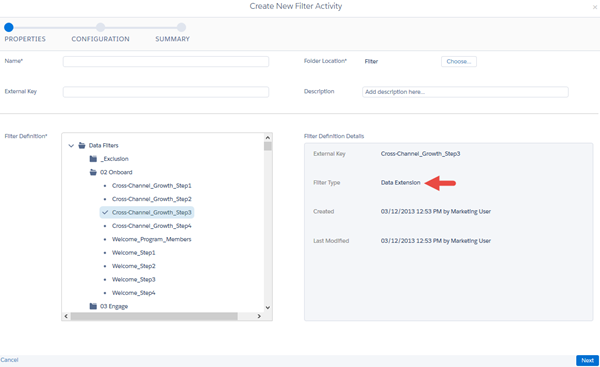Click the vertical scrollbar thumb in tree
This screenshot has width=600, height=367.
coord(268,146)
